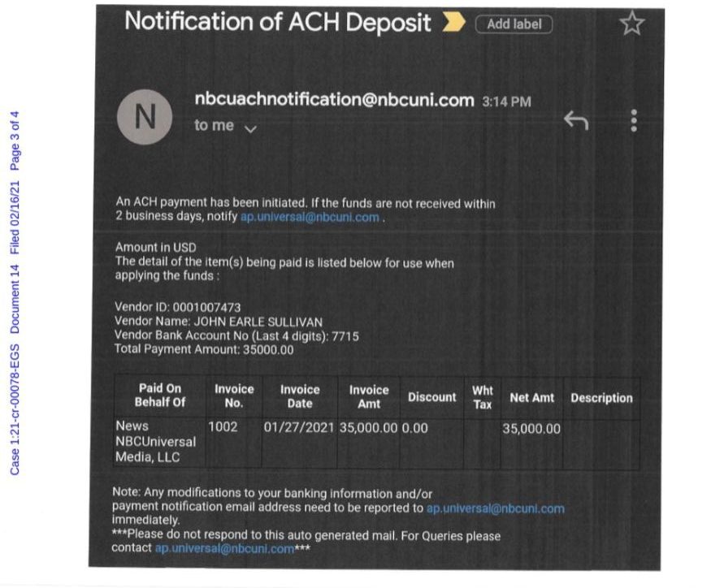Click 'Vendor Name: JOHN EARLE SULLIVAN' line
The image size is (711, 588).
pyautogui.click(x=218, y=322)
